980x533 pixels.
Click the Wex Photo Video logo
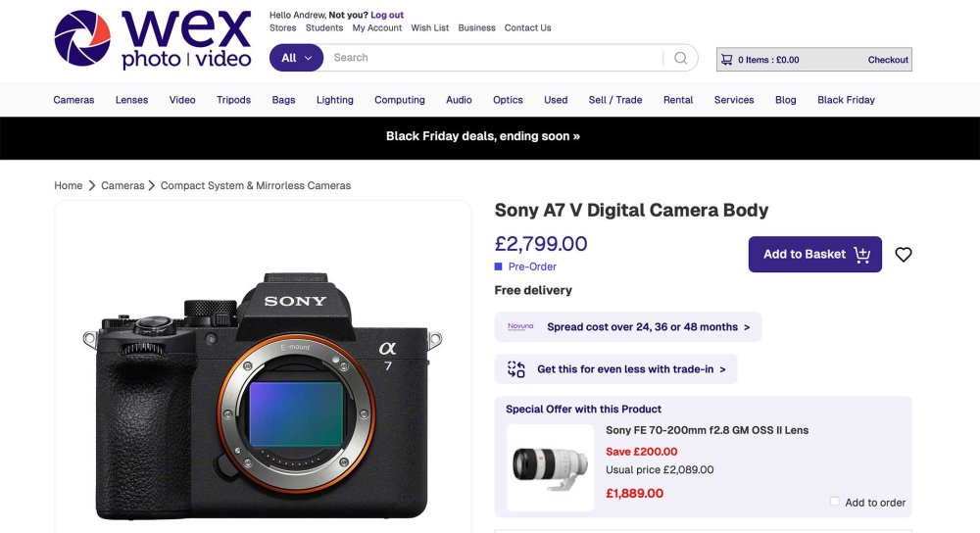tap(153, 39)
